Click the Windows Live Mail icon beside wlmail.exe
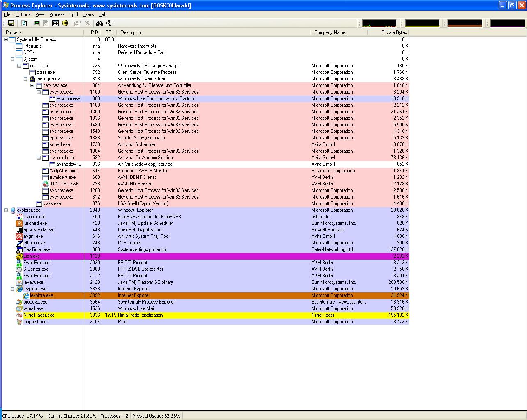The height and width of the screenshot is (420, 527). pos(19,308)
